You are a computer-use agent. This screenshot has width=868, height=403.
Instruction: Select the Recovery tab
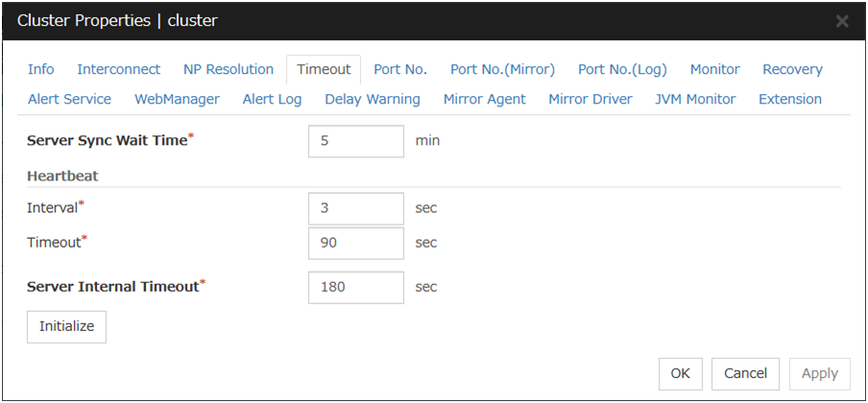click(792, 69)
